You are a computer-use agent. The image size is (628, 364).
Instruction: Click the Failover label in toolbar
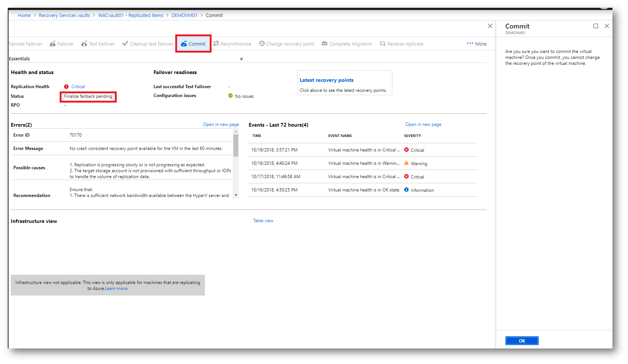point(66,44)
